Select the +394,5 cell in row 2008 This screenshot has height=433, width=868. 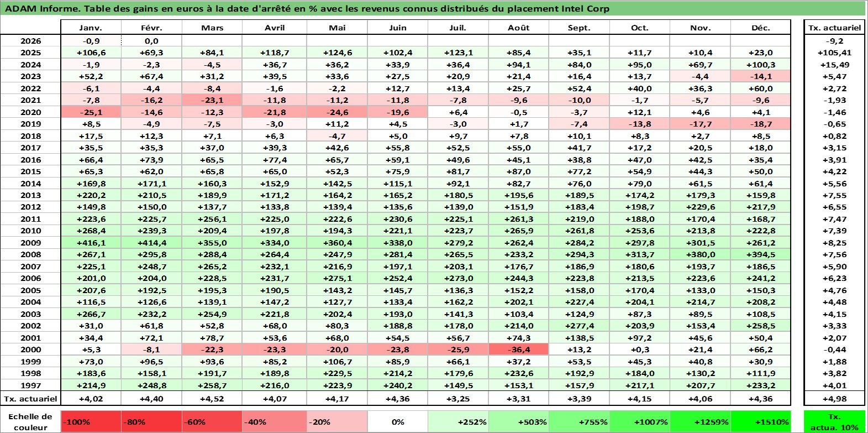(x=761, y=254)
